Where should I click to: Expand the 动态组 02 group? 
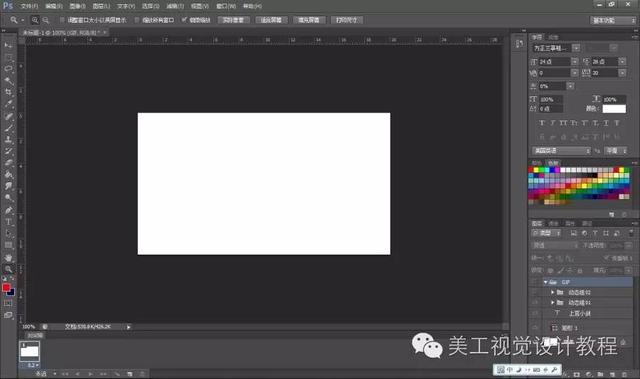[x=552, y=292]
